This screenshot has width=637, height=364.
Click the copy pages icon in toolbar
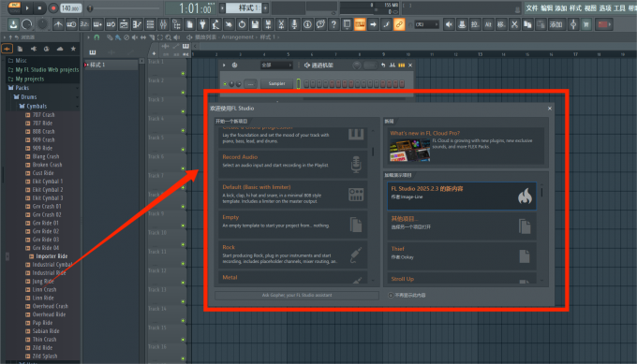pos(527,24)
